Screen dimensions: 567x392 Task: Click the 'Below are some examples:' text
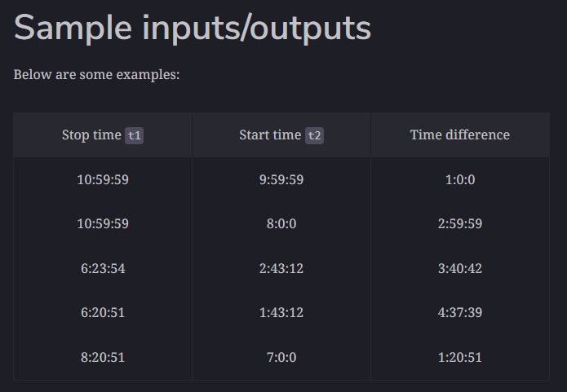[x=96, y=74]
